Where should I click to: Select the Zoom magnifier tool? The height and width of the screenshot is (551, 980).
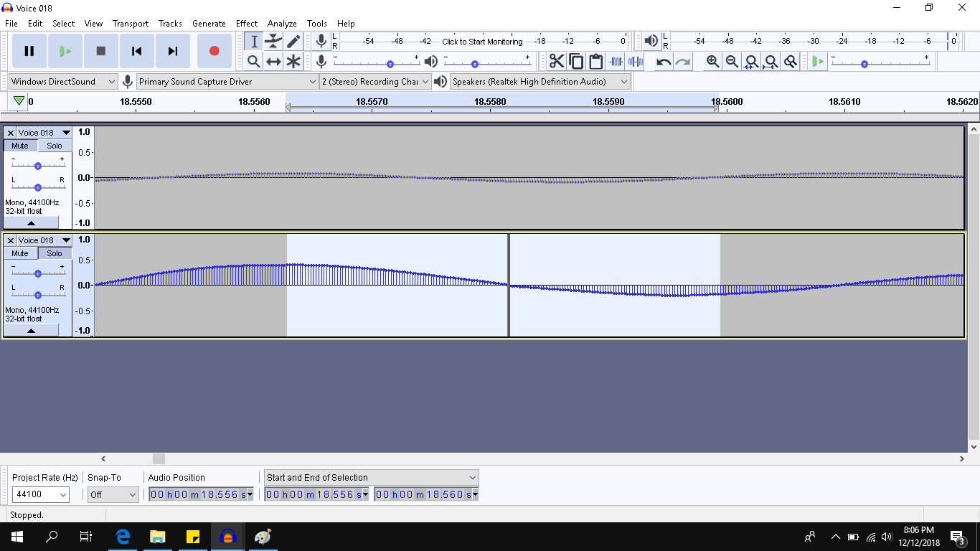254,62
